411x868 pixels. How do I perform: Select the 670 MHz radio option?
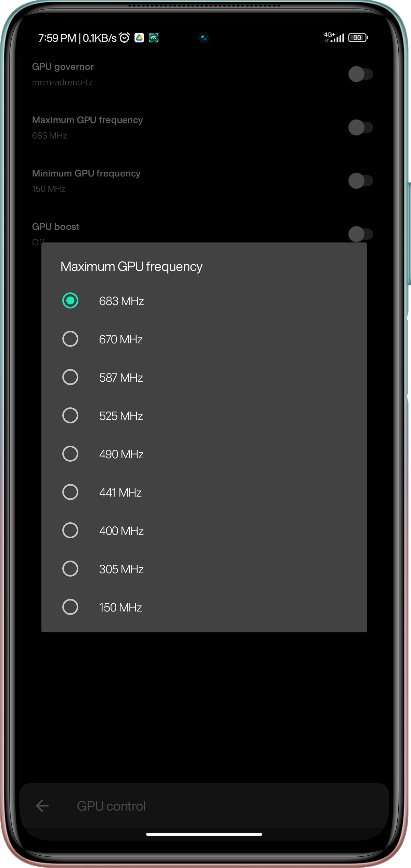click(x=204, y=339)
